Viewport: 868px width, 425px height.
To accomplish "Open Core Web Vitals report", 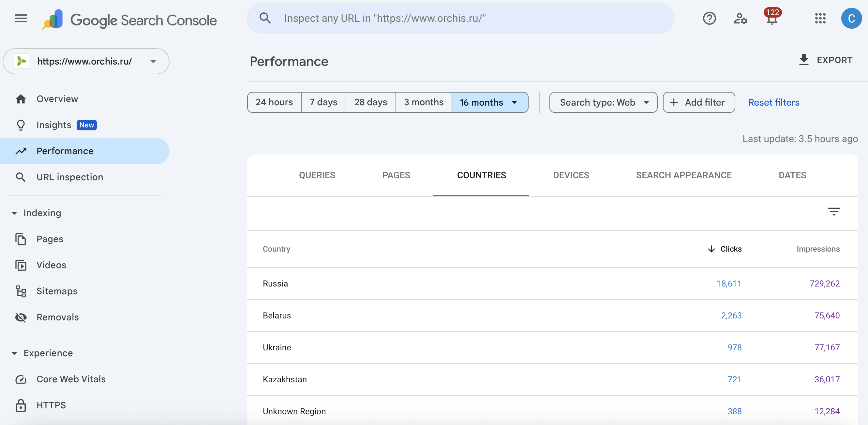I will tap(71, 379).
